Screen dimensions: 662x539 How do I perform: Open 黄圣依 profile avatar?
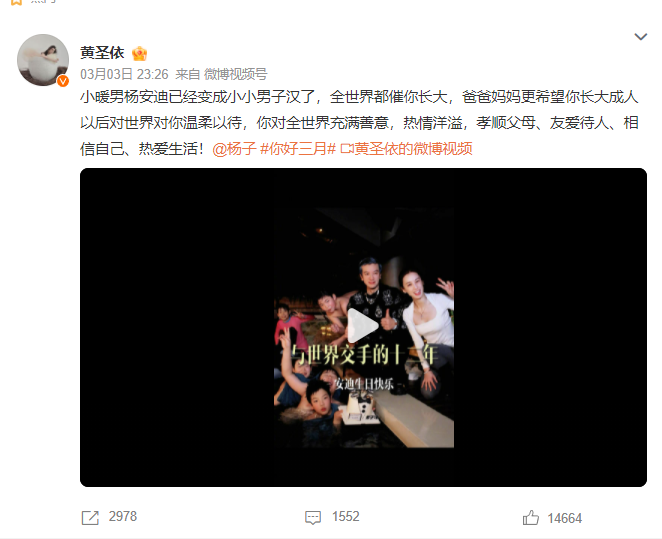(43, 60)
